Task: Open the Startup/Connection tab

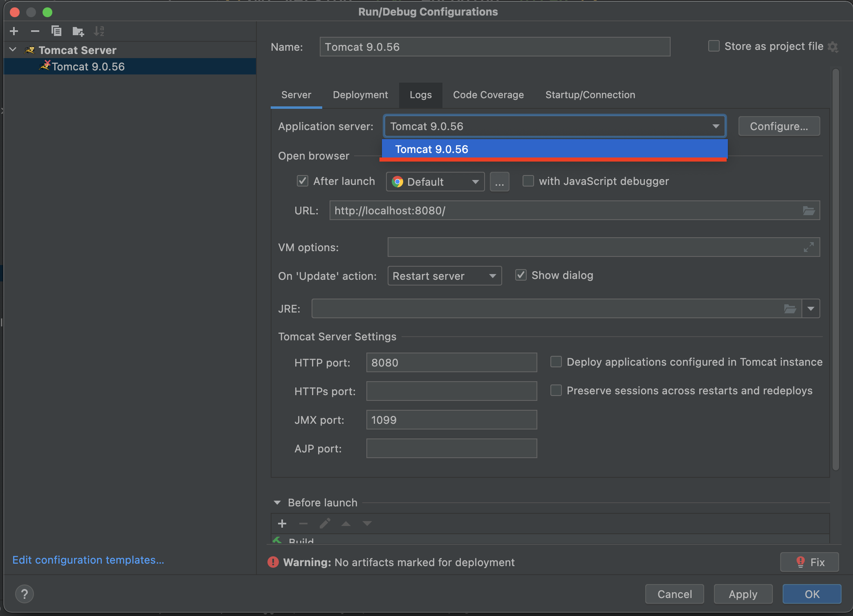Action: point(590,95)
